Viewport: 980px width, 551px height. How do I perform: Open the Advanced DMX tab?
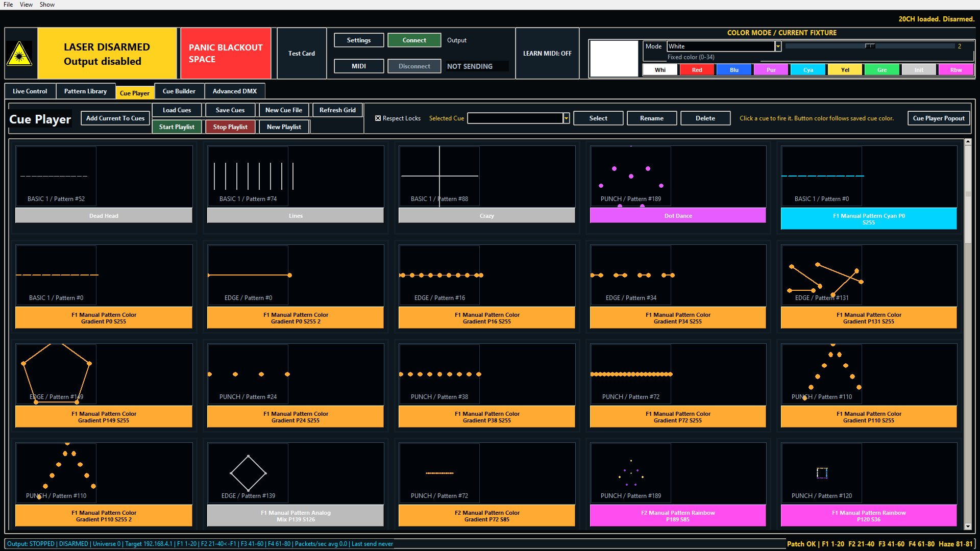235,91
